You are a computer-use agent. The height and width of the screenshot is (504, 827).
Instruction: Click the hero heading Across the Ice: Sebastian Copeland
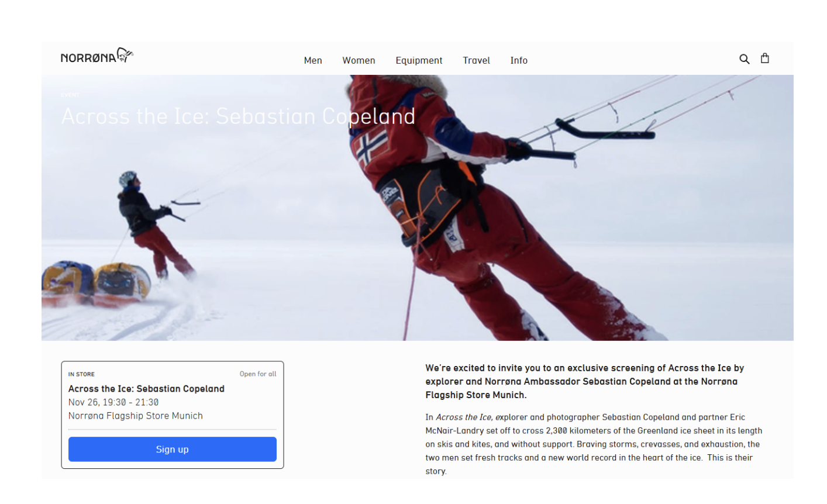coord(238,116)
